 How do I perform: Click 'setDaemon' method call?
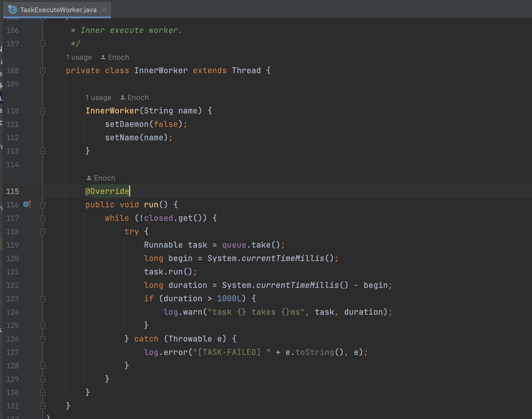tap(127, 124)
